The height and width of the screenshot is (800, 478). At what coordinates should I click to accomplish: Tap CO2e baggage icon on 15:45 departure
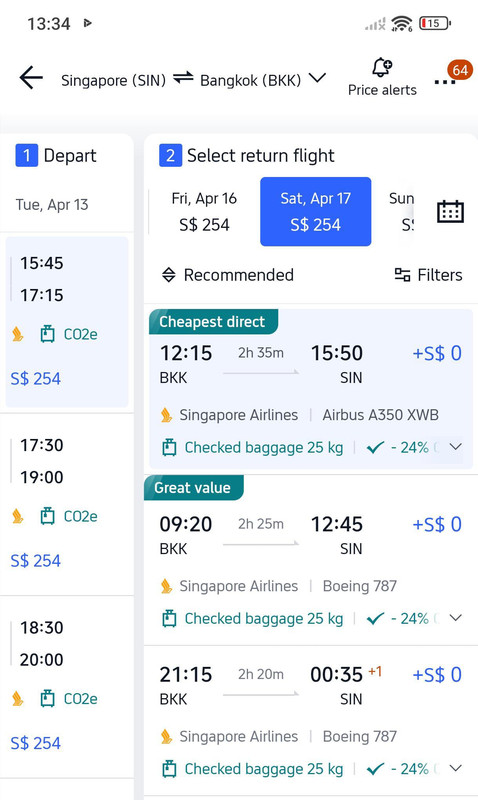tap(47, 334)
